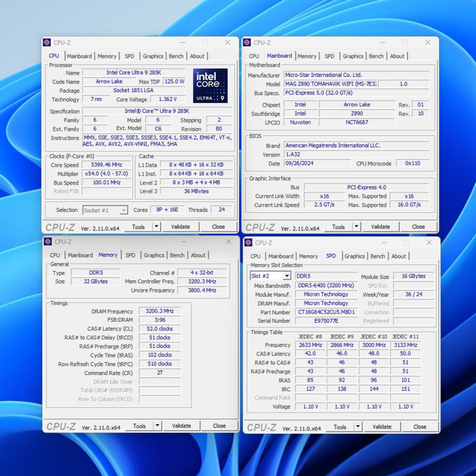Click Close button in Mainboard window
The image size is (476, 476).
pos(418,227)
